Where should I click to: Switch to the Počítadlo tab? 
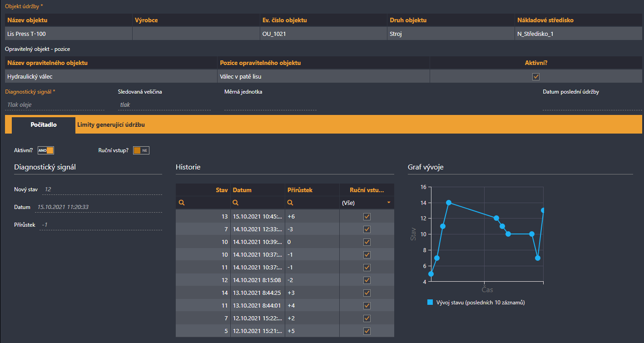pos(44,124)
